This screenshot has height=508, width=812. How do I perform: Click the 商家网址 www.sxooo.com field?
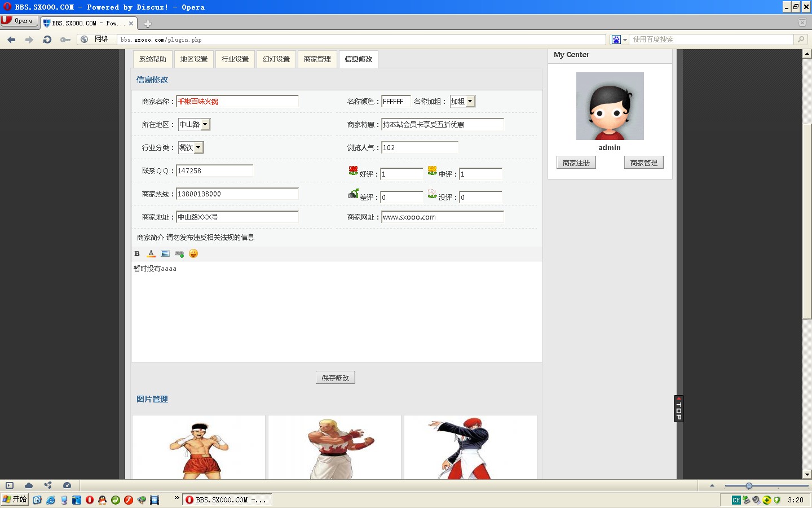[x=443, y=217]
